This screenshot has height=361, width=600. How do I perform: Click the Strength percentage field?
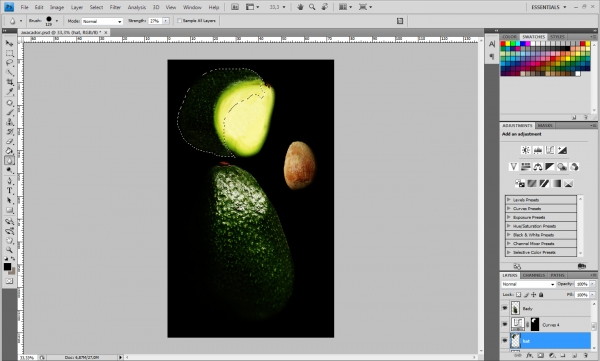coord(155,21)
